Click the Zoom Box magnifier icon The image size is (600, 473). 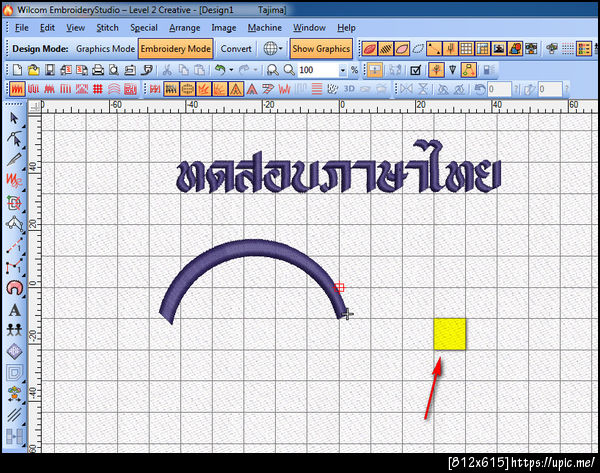[273, 70]
